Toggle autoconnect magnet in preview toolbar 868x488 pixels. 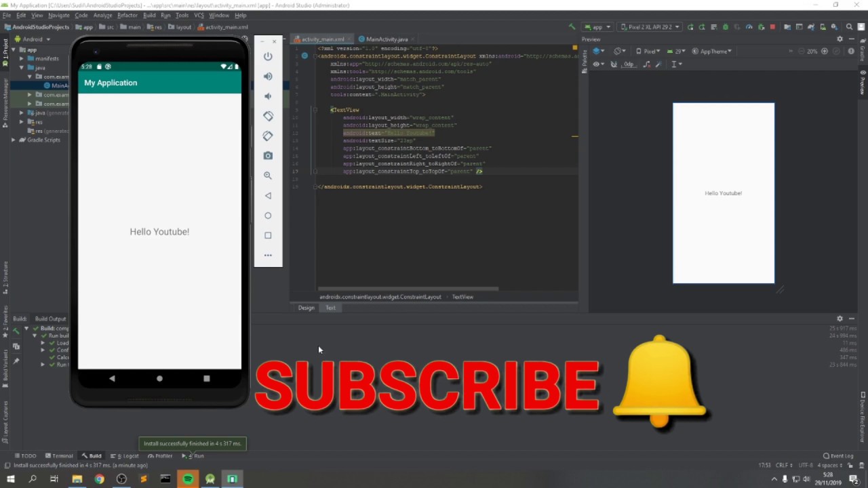click(614, 64)
